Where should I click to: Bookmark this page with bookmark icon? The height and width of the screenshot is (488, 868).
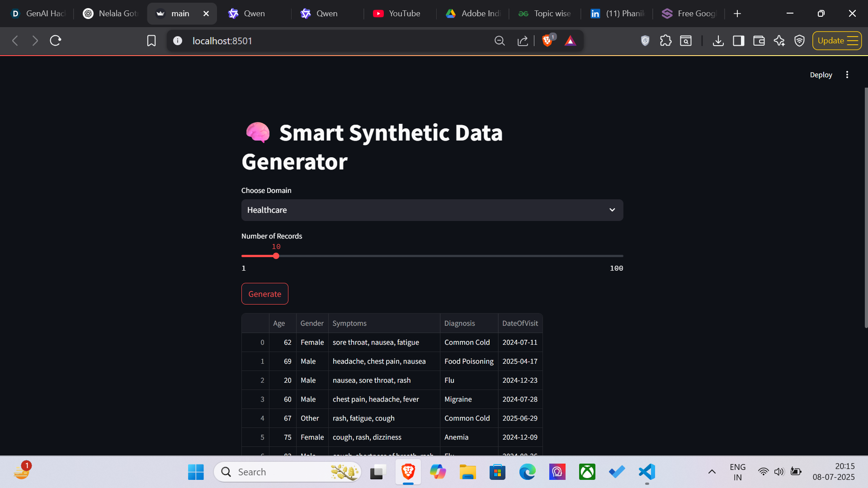151,41
